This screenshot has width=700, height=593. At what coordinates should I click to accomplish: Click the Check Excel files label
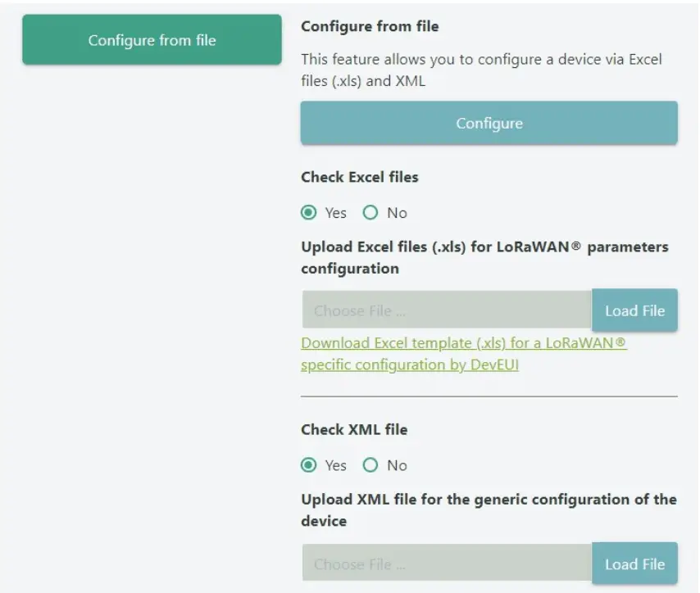[x=359, y=177]
